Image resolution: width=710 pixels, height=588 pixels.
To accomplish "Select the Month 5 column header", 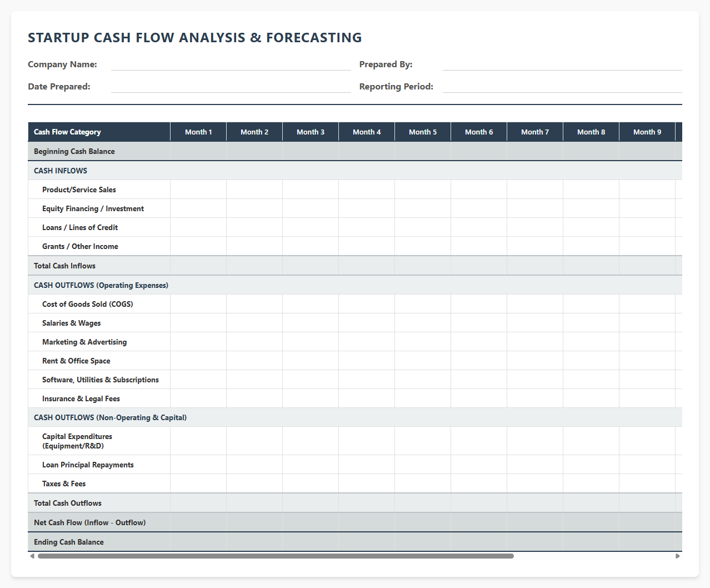I will click(x=423, y=132).
